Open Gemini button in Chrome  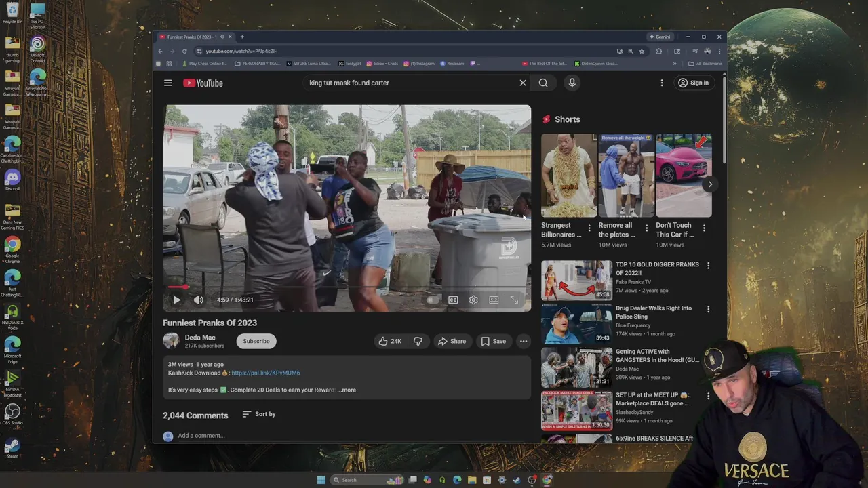coord(660,37)
